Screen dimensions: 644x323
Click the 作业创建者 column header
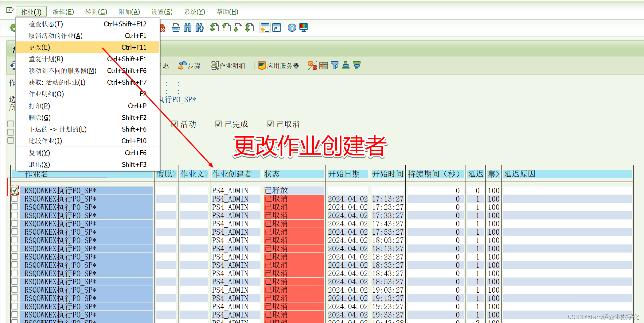pyautogui.click(x=235, y=174)
